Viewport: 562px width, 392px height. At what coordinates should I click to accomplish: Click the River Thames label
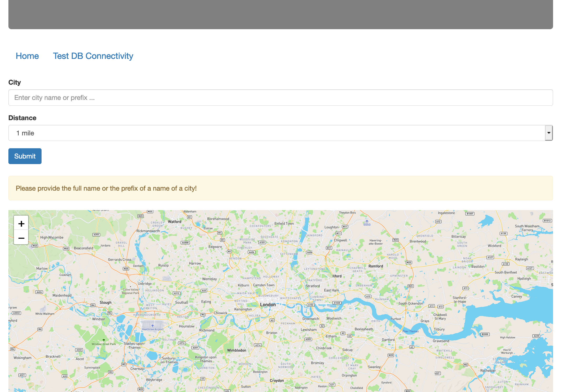click(x=410, y=331)
